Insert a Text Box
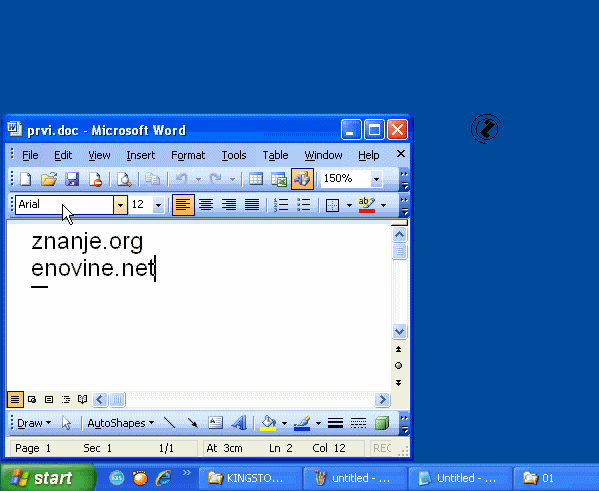The height and width of the screenshot is (491, 599). pyautogui.click(x=215, y=423)
